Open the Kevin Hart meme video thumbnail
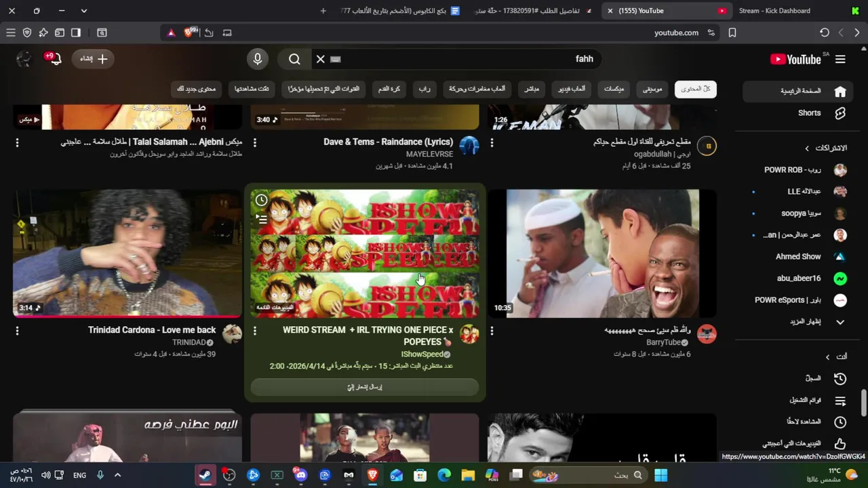 [602, 253]
